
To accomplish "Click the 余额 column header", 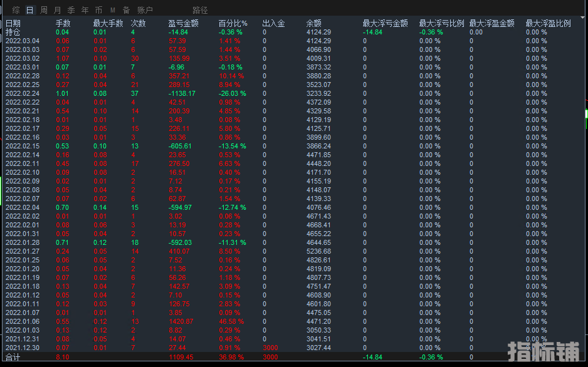I will coord(314,23).
